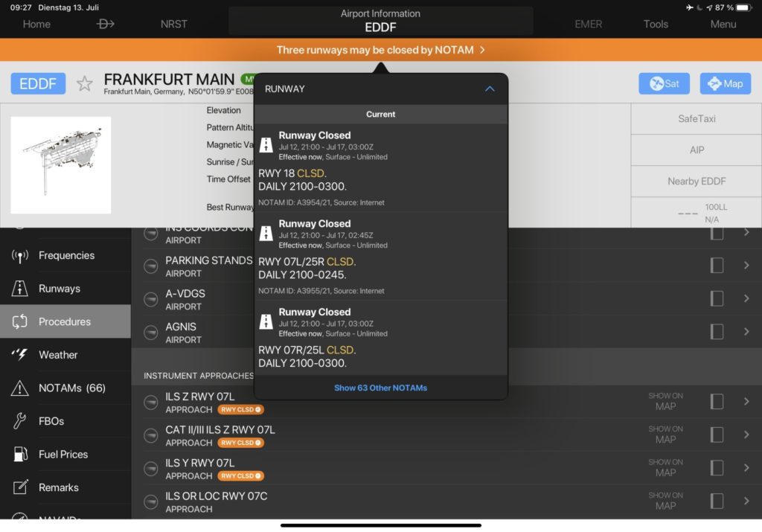
Task: Tap Show 63 Other NOTAMs link
Action: [x=380, y=388]
